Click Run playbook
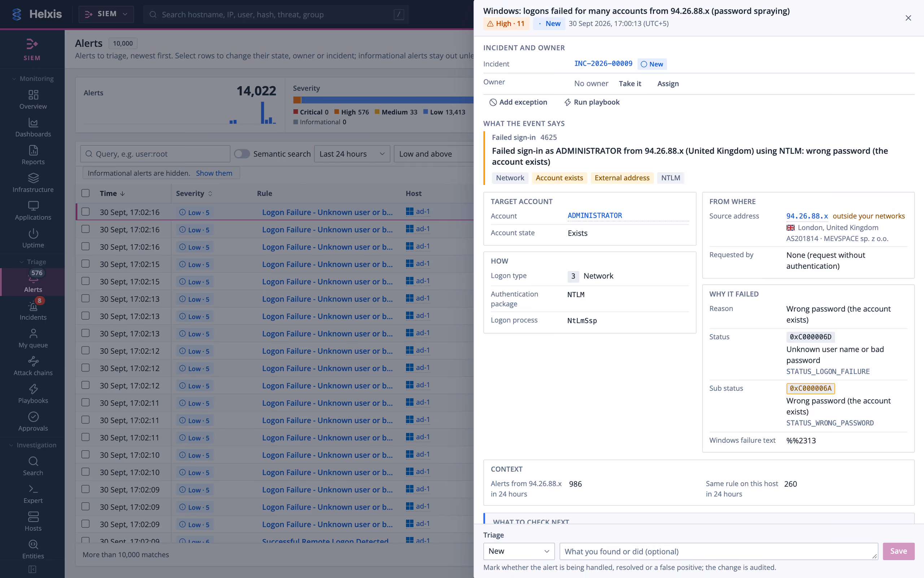This screenshot has height=578, width=924. [592, 102]
